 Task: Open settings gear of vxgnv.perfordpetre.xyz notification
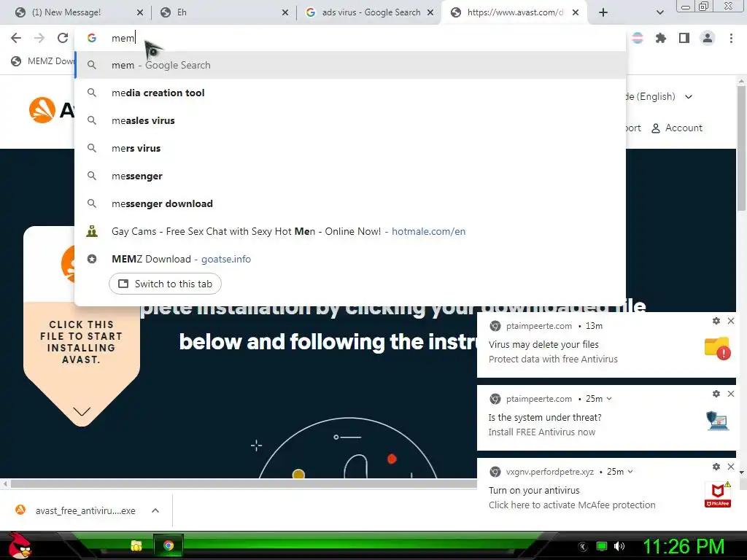pyautogui.click(x=716, y=467)
